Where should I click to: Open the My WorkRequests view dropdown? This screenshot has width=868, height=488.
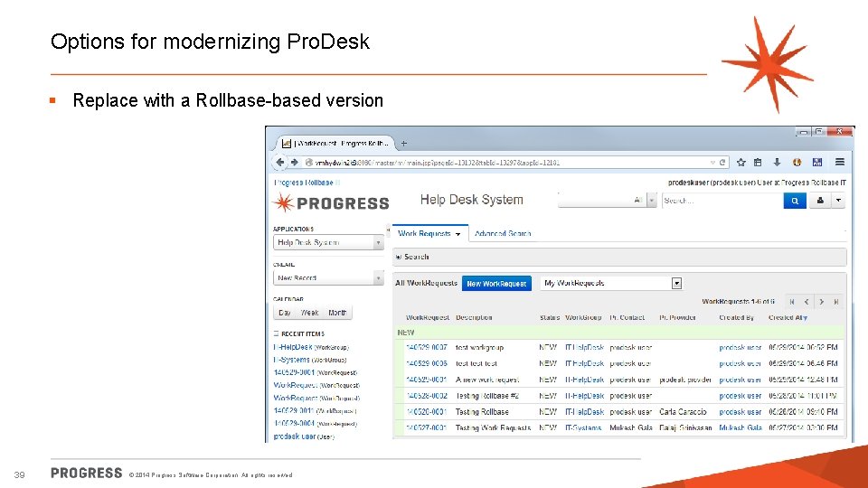(x=611, y=283)
